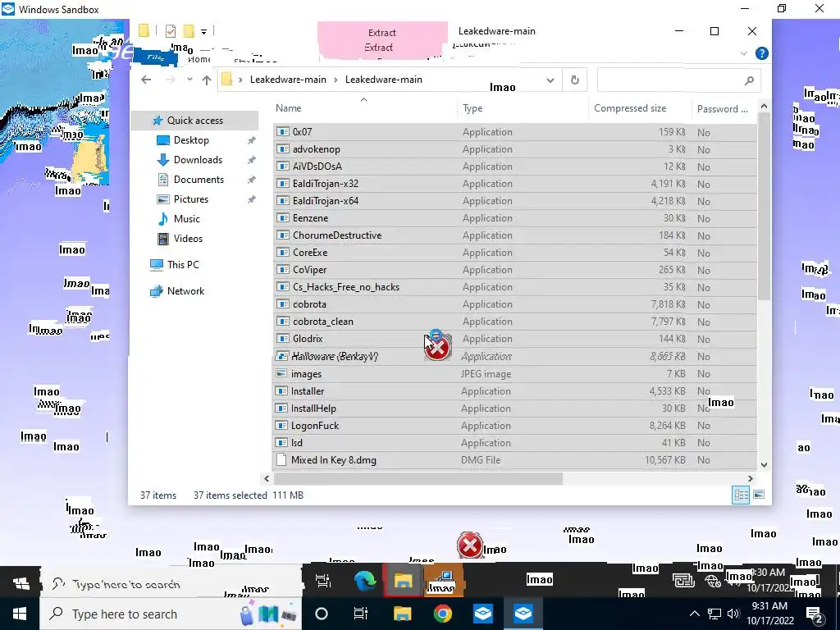Screen dimensions: 840x630
Task: Select the BaldiTrojan-x64 file row
Action: click(x=514, y=201)
